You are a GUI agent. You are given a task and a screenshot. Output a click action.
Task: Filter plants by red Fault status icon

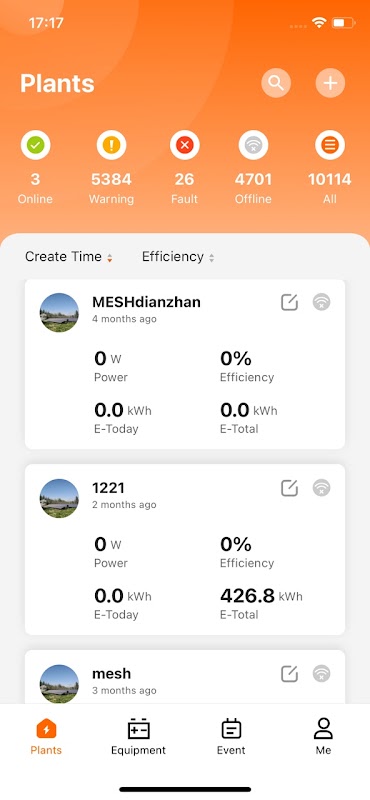tap(185, 145)
